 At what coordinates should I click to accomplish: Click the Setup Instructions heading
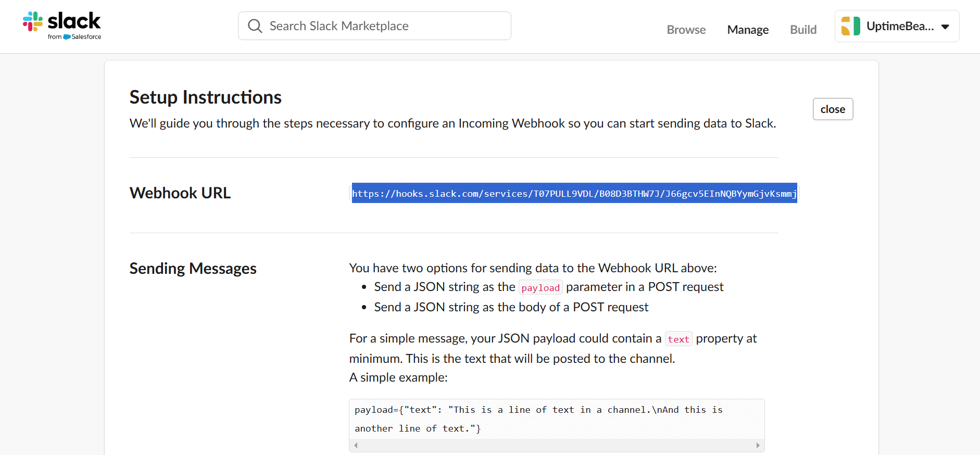(x=205, y=97)
